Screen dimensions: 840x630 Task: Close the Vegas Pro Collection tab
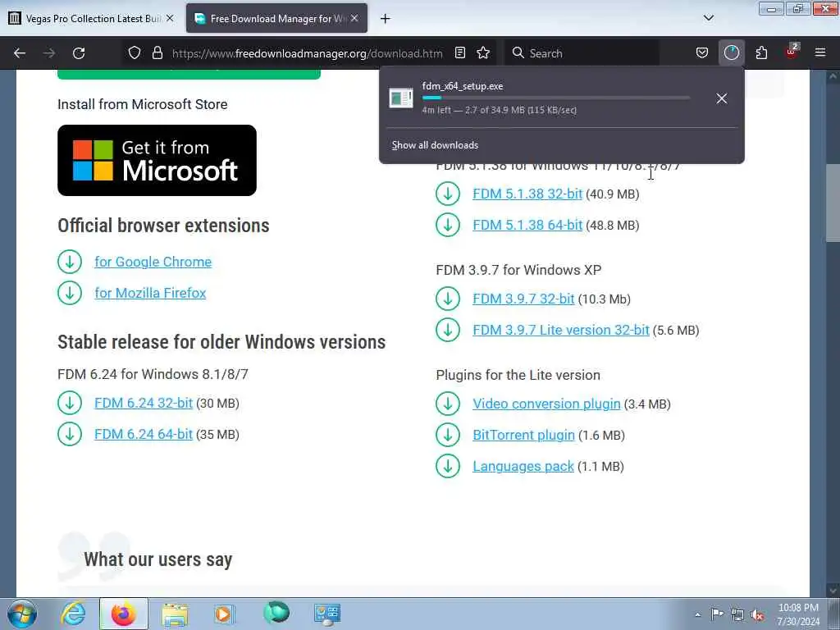[x=170, y=18]
